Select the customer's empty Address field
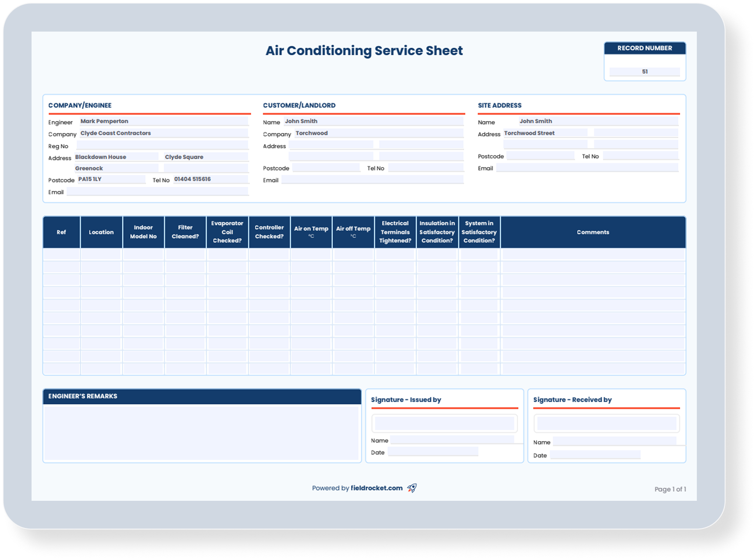 coord(331,145)
